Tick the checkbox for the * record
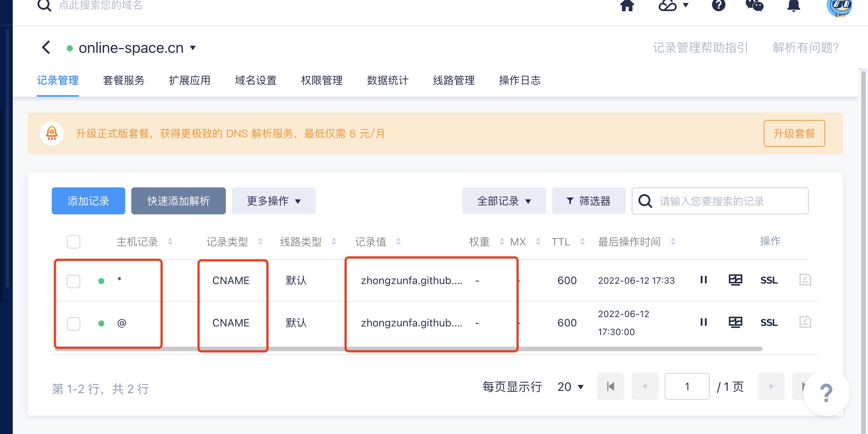The height and width of the screenshot is (434, 868). pyautogui.click(x=74, y=281)
